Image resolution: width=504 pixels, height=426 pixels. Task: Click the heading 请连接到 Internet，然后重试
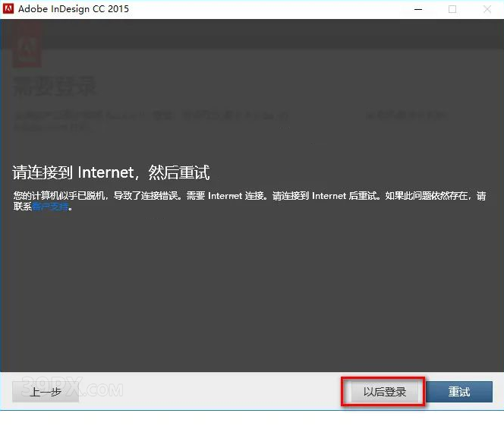[112, 172]
